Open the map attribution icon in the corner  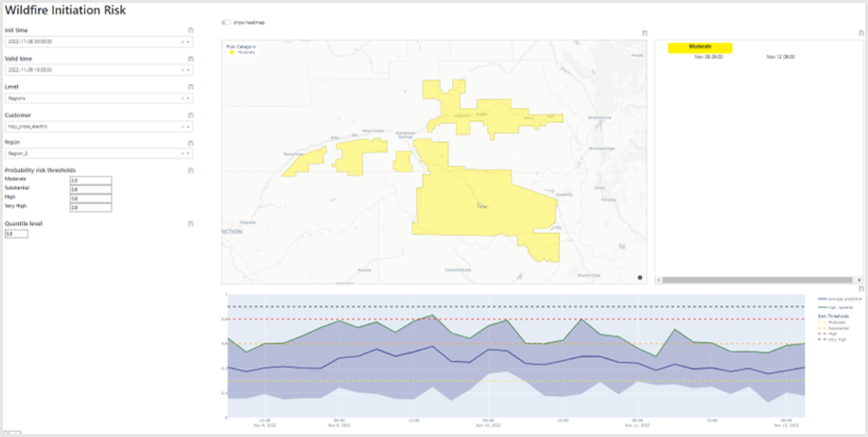coord(641,276)
